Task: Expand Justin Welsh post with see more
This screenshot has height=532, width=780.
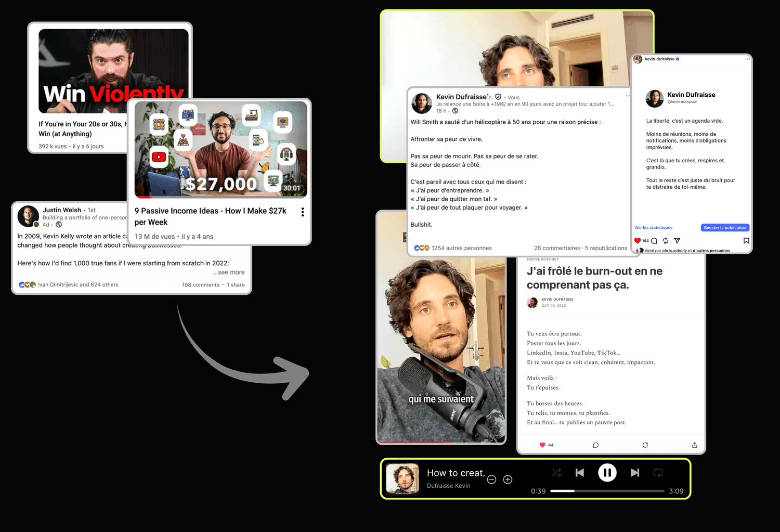Action: point(229,273)
